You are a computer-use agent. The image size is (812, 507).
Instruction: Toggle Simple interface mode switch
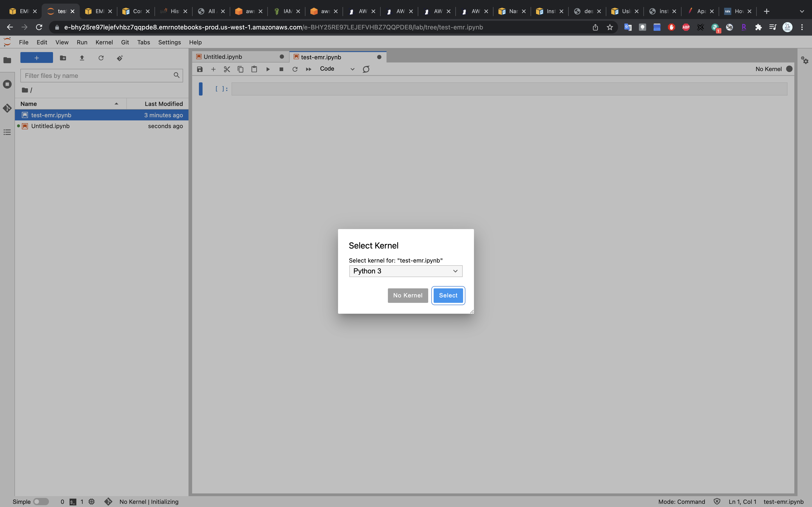(x=41, y=502)
